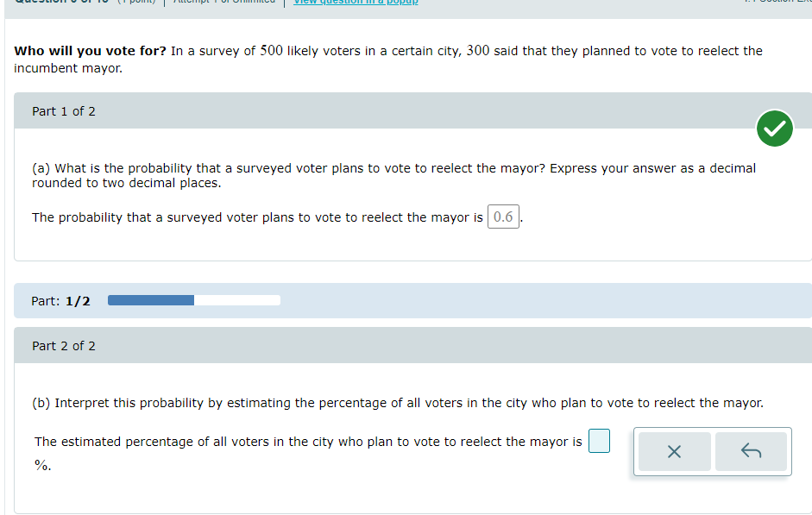Viewport: 812px width, 515px height.
Task: Expand the Part 1 of 2 section header
Action: tap(64, 110)
